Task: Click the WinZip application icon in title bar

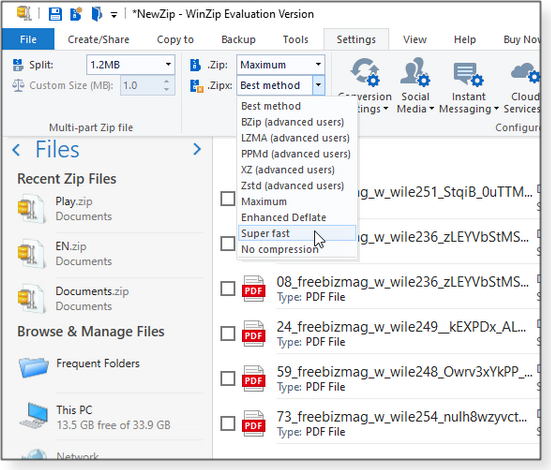Action: (24, 14)
